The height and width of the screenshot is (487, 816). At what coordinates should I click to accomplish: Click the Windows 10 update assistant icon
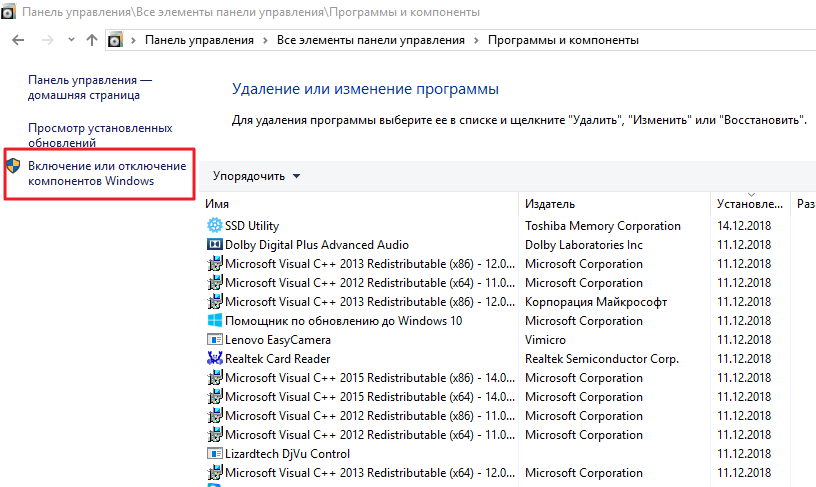point(214,321)
